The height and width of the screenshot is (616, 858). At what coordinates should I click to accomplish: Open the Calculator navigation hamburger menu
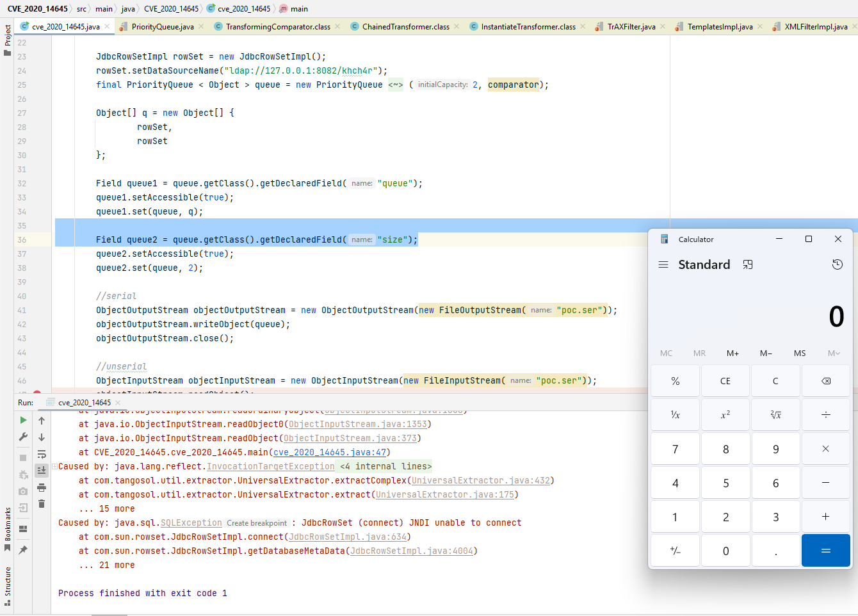pos(663,264)
